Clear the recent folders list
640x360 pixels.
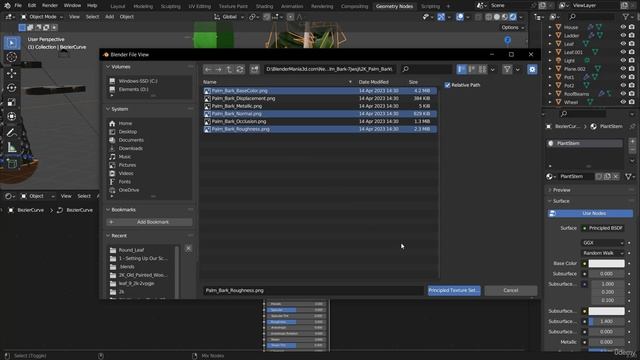point(188,249)
